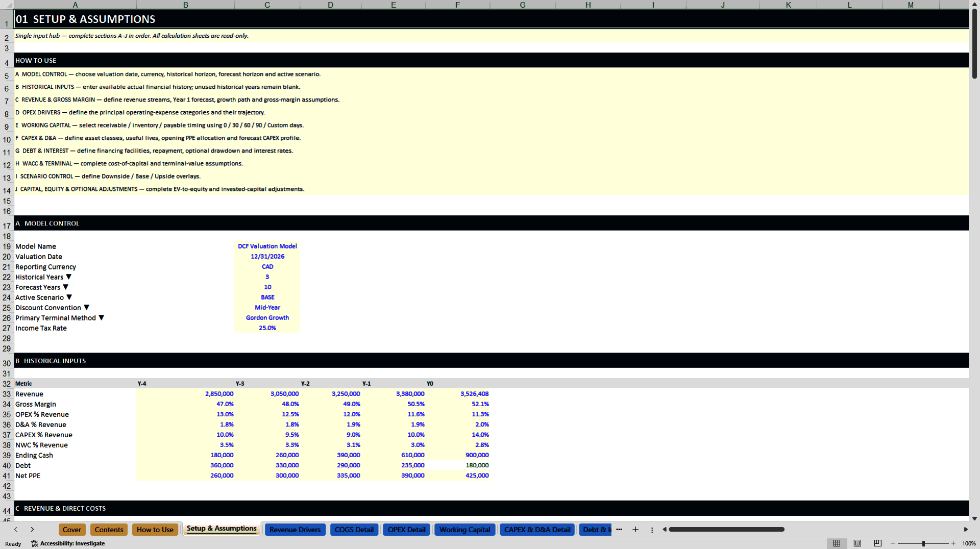Click vertical scrollbar down arrow
This screenshot has width=980, height=549.
coord(974,518)
